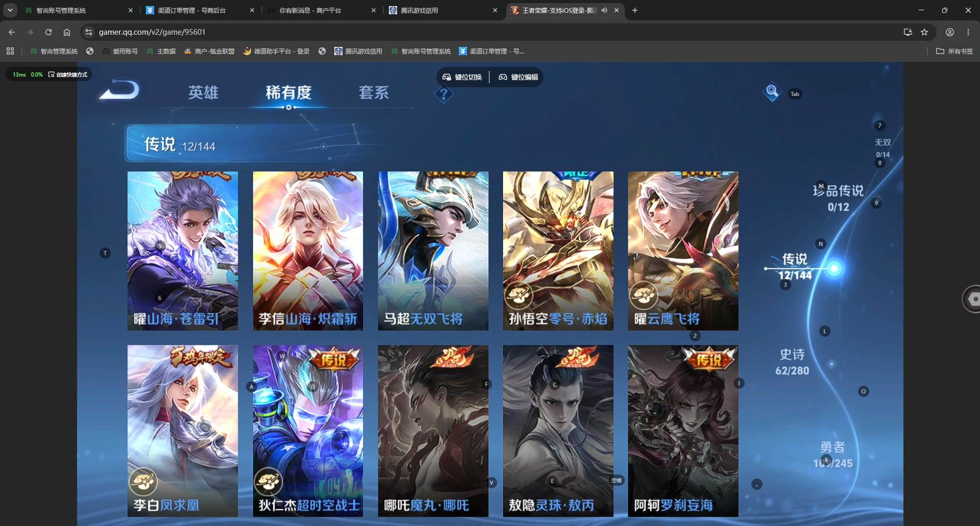Switch to the 套系 tab
The image size is (980, 526).
[x=374, y=92]
